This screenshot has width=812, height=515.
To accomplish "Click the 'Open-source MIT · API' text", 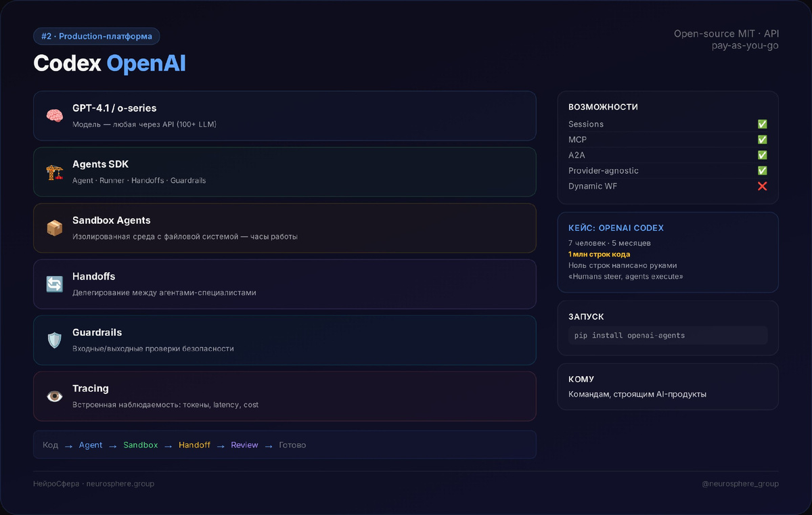I will tap(726, 34).
